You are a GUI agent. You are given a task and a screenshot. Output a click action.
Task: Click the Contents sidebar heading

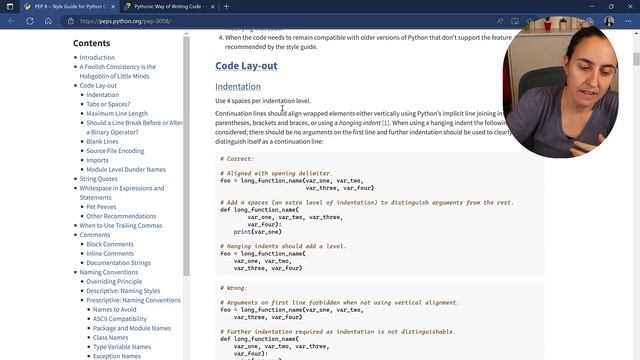91,43
